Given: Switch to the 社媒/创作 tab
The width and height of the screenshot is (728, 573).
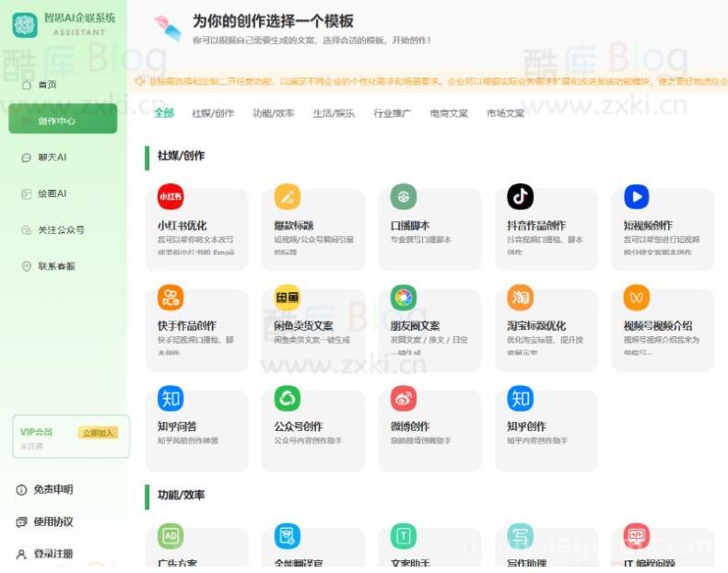Looking at the screenshot, I should click(213, 113).
